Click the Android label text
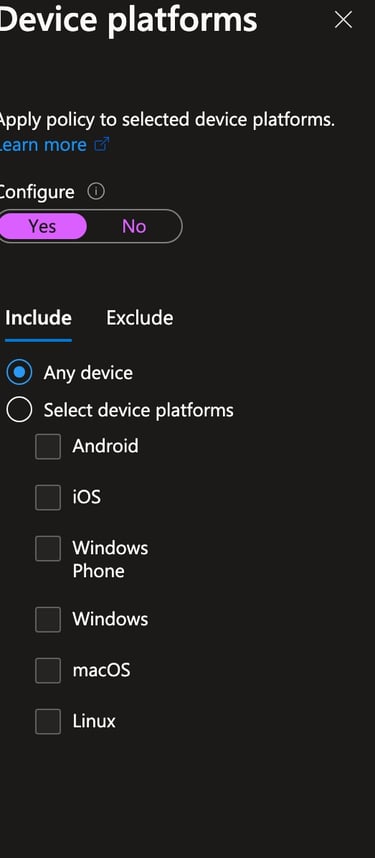The image size is (375, 858). pos(105,447)
